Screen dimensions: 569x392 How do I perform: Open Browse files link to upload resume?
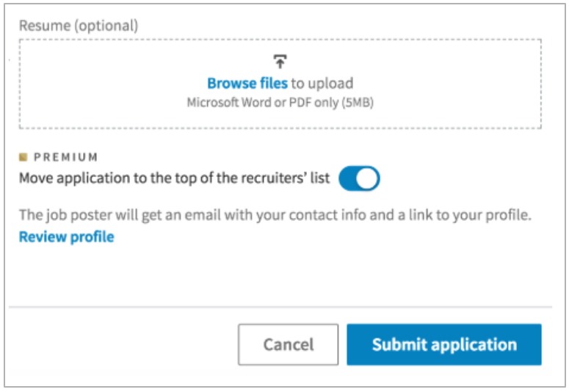[247, 84]
